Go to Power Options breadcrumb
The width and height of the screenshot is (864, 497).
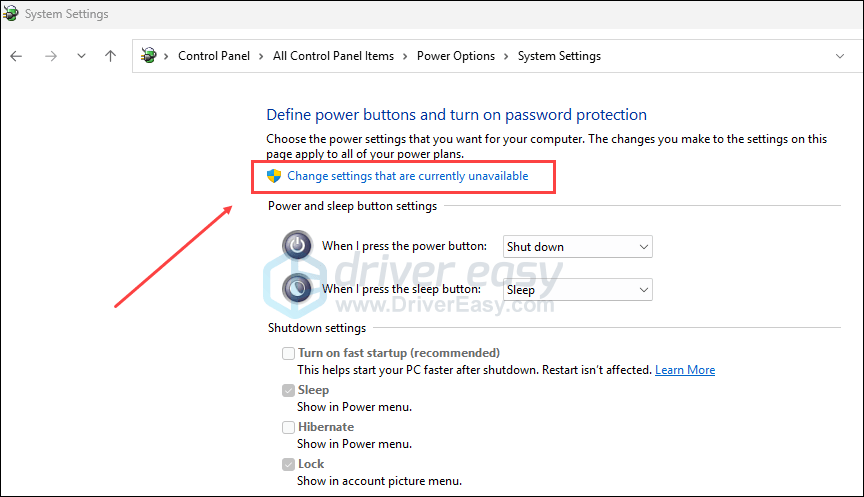click(456, 56)
